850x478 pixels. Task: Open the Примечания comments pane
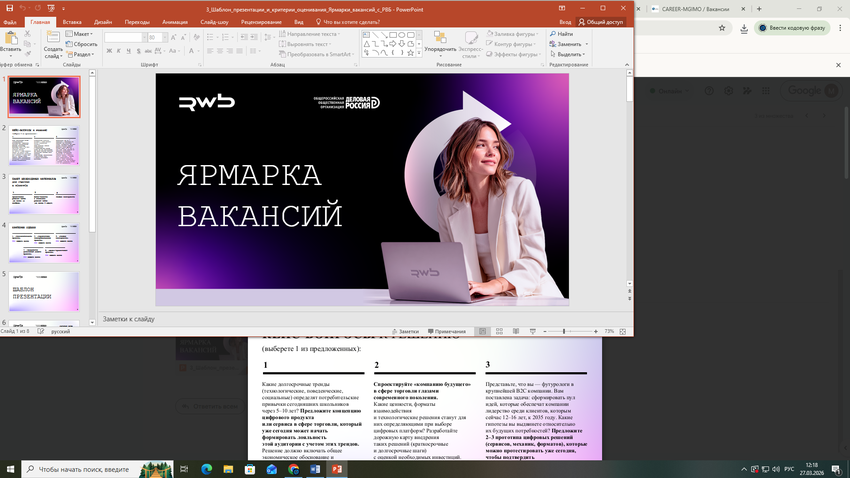tap(447, 331)
